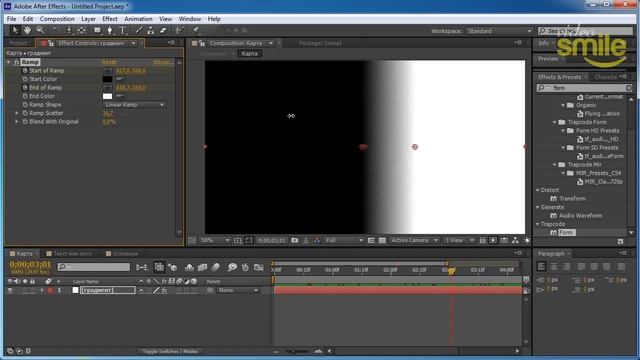Toggle Live Update in timeline
The width and height of the screenshot is (640, 360).
pyautogui.click(x=159, y=267)
